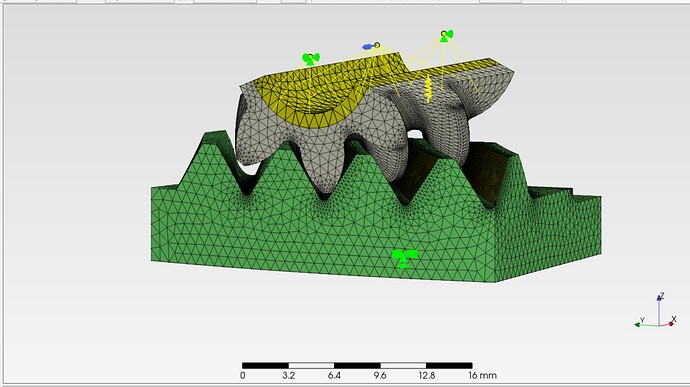Select the yellow spring element symbol
Image resolution: width=690 pixels, height=387 pixels.
[x=428, y=89]
